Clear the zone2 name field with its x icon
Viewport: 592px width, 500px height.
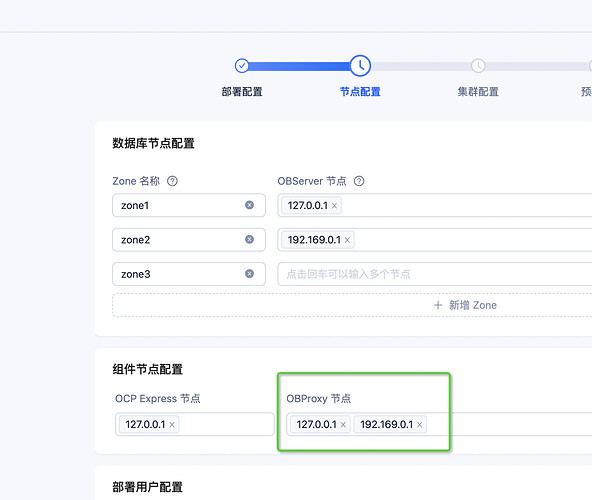pos(250,239)
